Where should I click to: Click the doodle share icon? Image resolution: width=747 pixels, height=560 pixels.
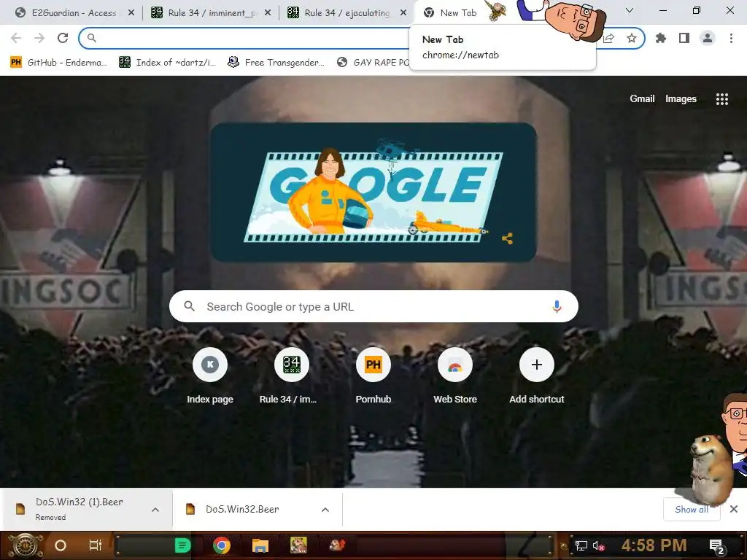click(x=508, y=238)
